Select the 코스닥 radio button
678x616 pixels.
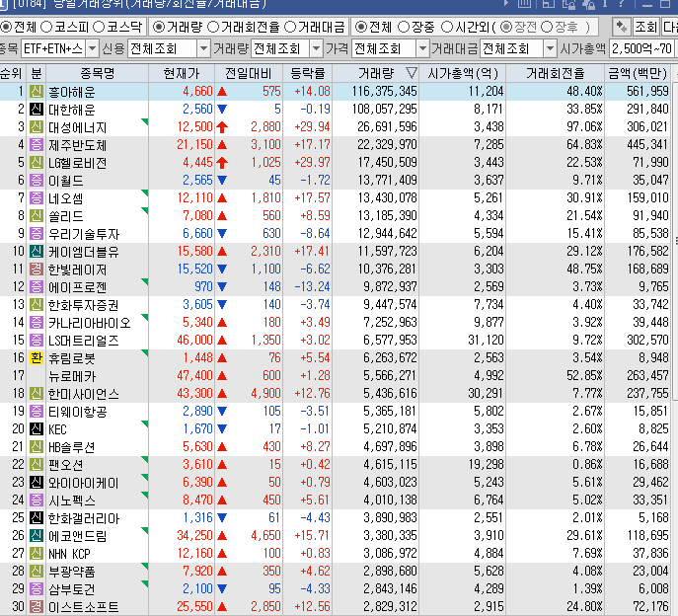coord(99,28)
